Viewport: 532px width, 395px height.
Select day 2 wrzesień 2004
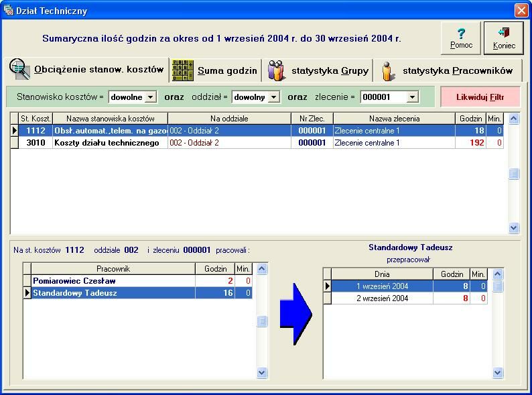click(x=405, y=298)
